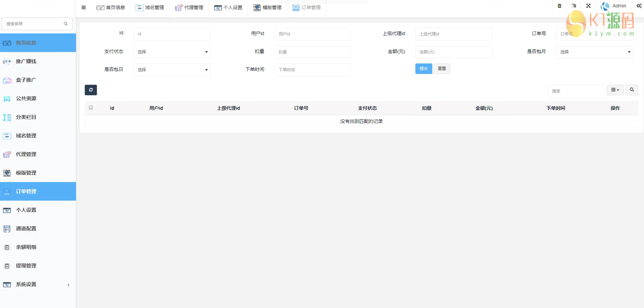Click the 没有找到匹配的记录 empty-table message
644x308 pixels.
(x=361, y=121)
